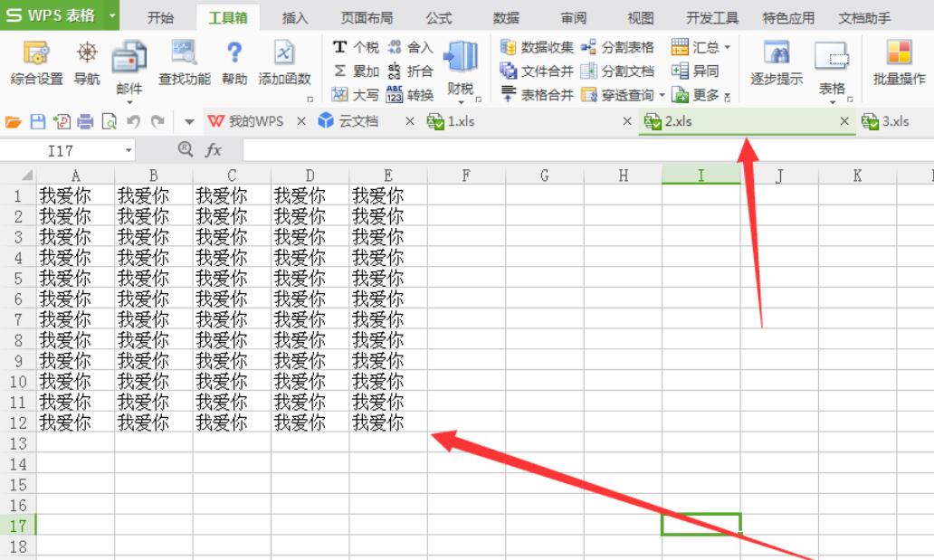Click the 累加 sum tool

(356, 71)
